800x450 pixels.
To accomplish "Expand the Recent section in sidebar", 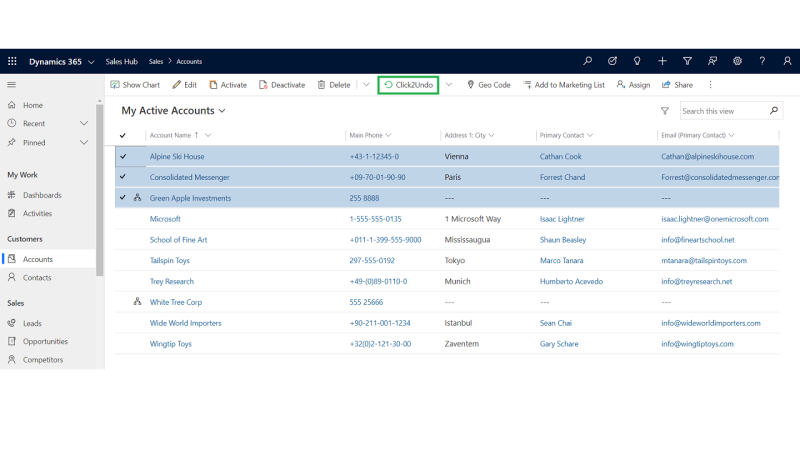I will 84,124.
